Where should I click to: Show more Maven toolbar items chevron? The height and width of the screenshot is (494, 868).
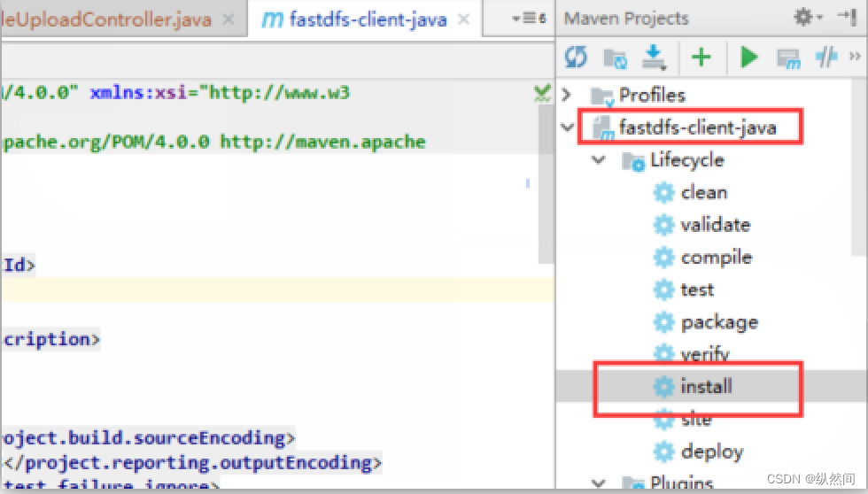pyautogui.click(x=855, y=56)
